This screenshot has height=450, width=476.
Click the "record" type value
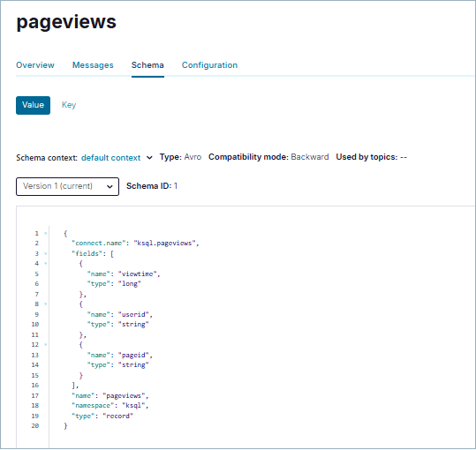click(118, 416)
